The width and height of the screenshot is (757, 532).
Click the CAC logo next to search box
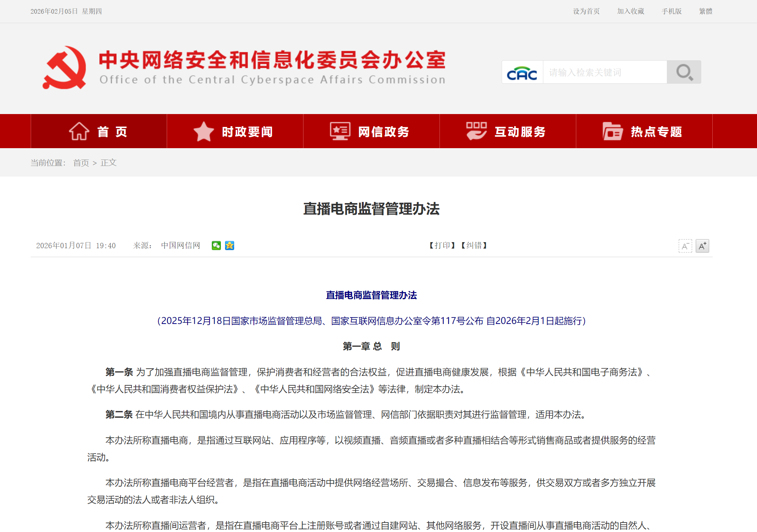coord(522,72)
